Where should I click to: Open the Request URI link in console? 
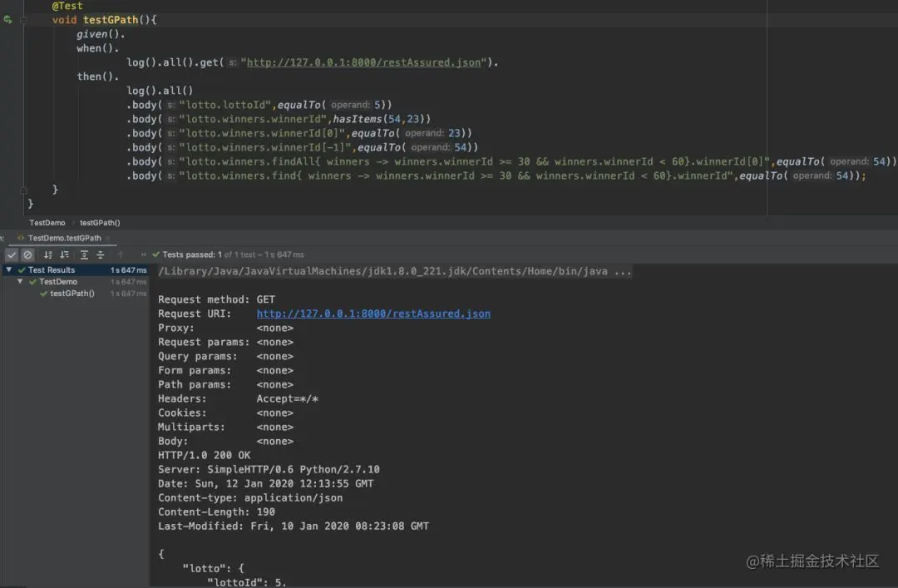pos(373,314)
